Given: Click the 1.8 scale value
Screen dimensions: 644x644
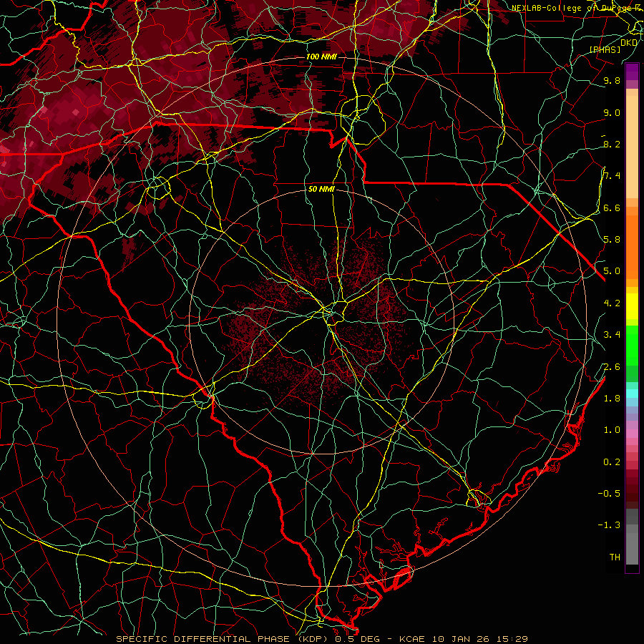Looking at the screenshot, I should pyautogui.click(x=612, y=399).
